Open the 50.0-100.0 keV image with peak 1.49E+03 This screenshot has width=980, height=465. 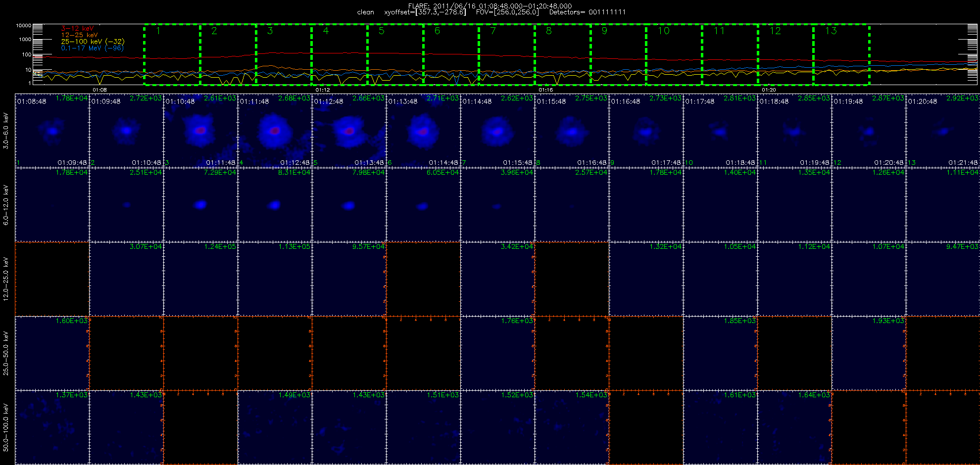point(275,427)
